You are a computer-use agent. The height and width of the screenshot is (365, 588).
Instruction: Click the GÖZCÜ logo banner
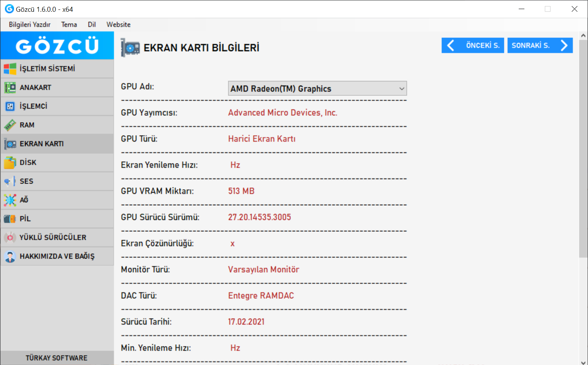57,45
